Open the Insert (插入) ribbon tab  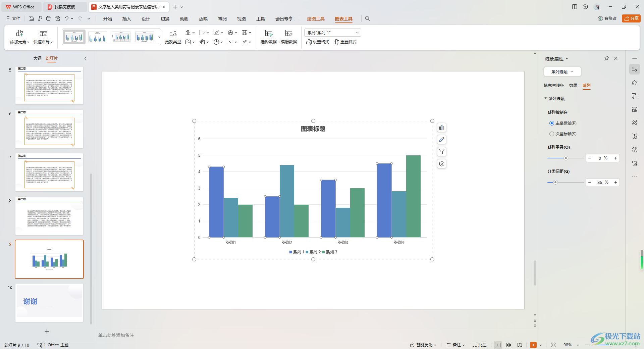click(126, 19)
